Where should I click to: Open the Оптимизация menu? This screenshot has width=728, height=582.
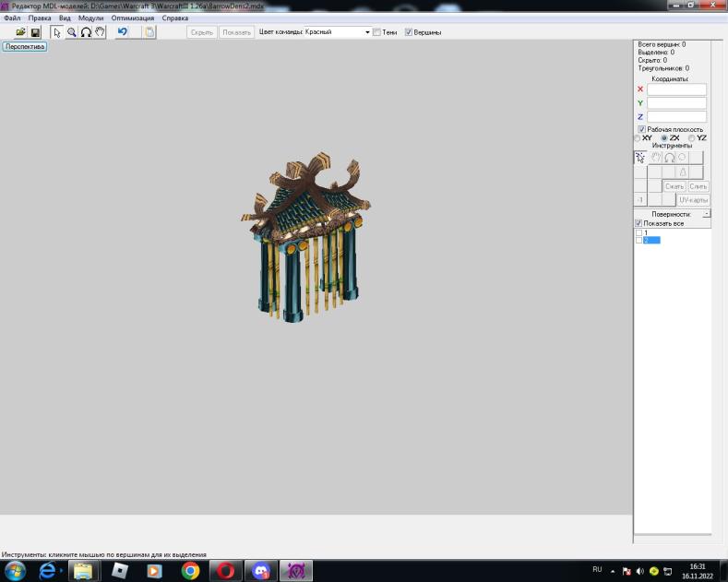pyautogui.click(x=133, y=18)
